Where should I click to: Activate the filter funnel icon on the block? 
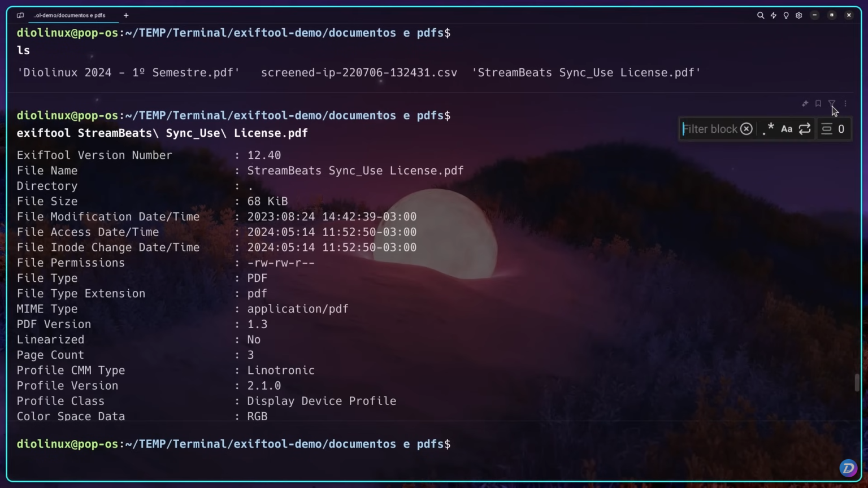(x=831, y=104)
